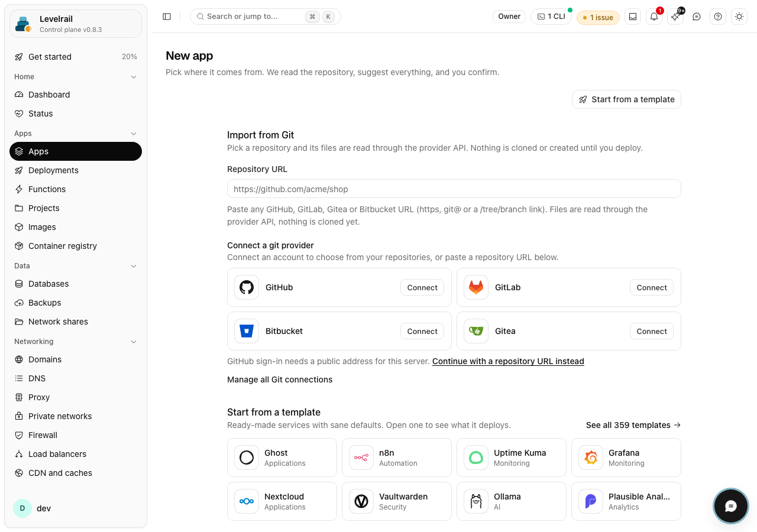This screenshot has width=757, height=532.
Task: Open the Nextcloud template
Action: pyautogui.click(x=282, y=501)
